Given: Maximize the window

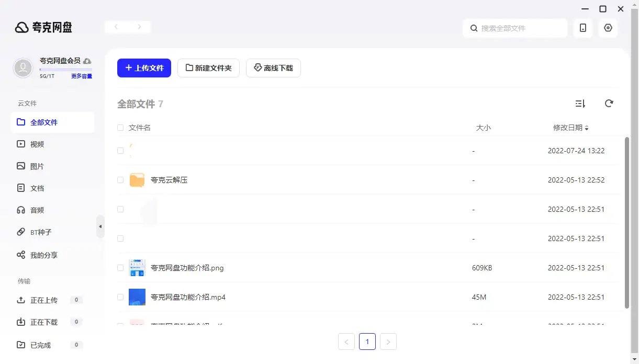Looking at the screenshot, I should point(603,9).
